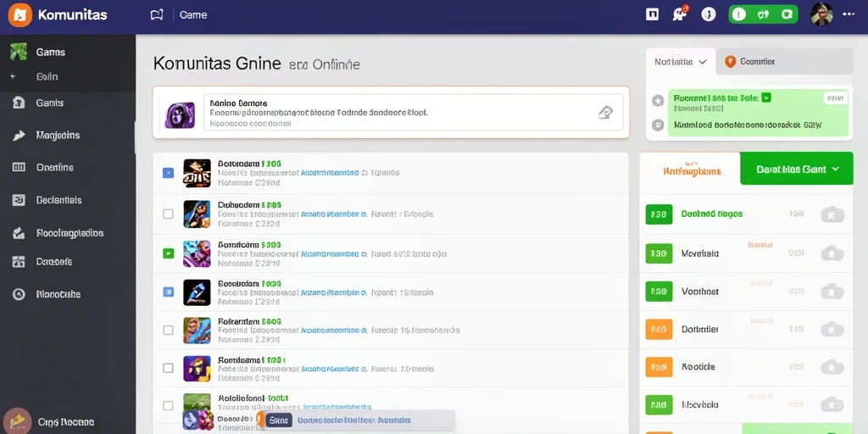The height and width of the screenshot is (434, 868).
Task: Click the orange Komunitas logo icon
Action: [x=20, y=15]
